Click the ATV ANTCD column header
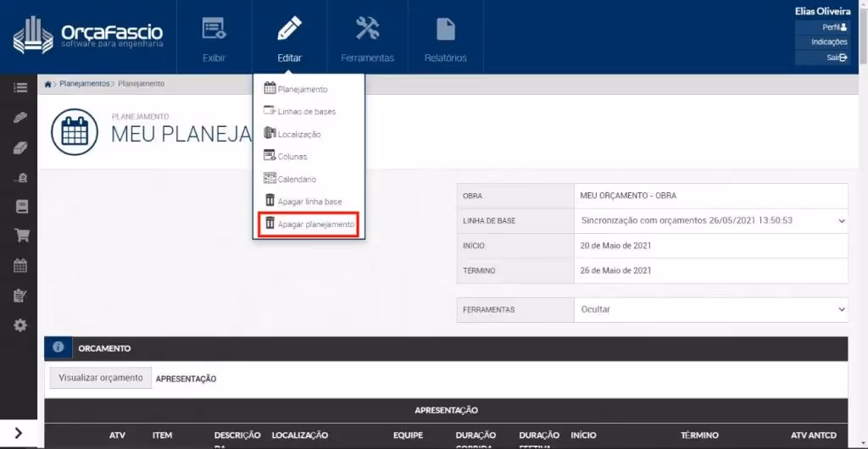868x449 pixels. [814, 435]
